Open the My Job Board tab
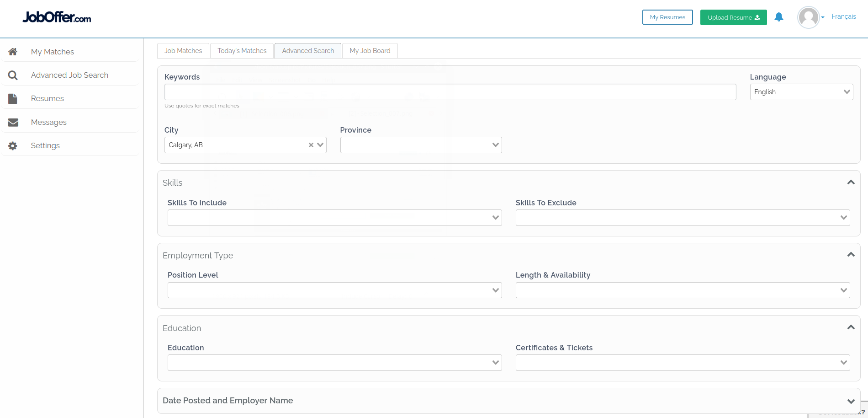 click(x=370, y=50)
